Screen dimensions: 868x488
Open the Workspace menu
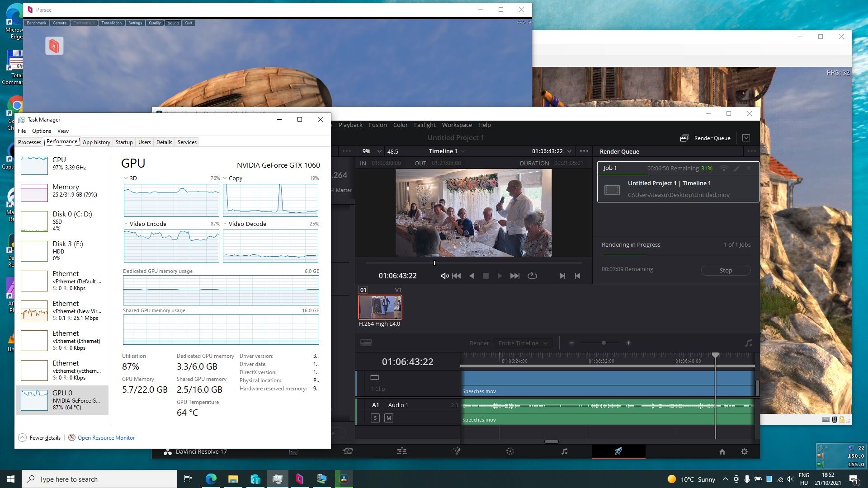[x=457, y=125]
